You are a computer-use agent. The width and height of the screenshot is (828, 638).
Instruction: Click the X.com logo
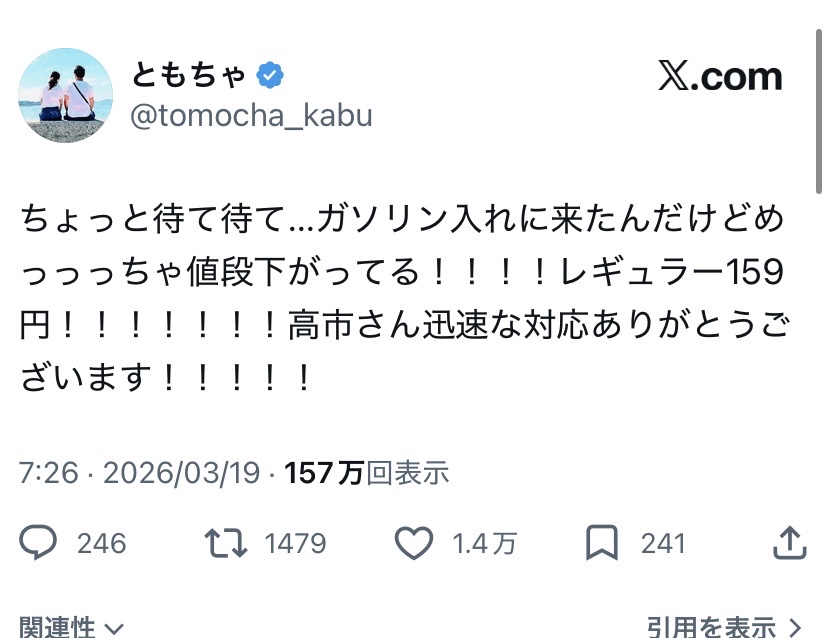click(x=719, y=77)
